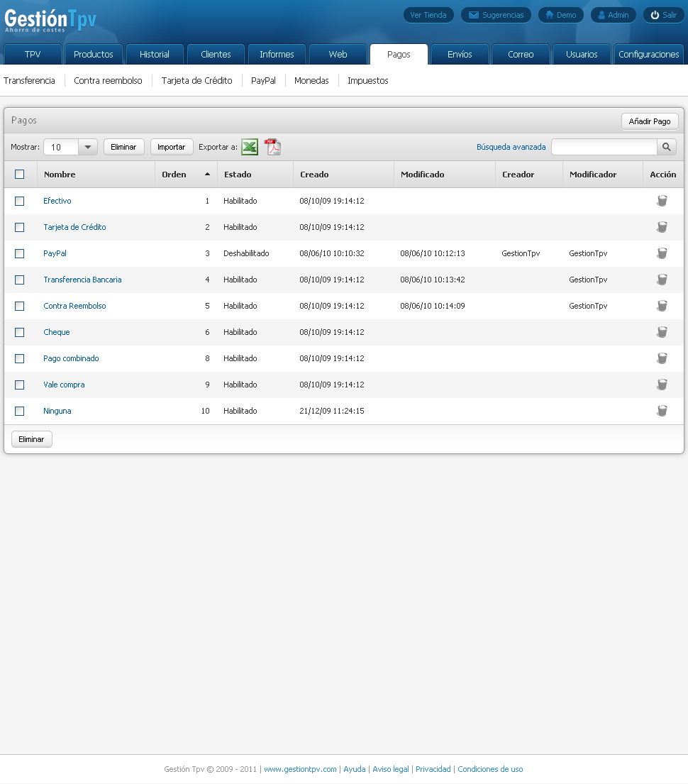688x784 pixels.
Task: Delete Contra Reembolso row via trash icon
Action: [x=662, y=306]
